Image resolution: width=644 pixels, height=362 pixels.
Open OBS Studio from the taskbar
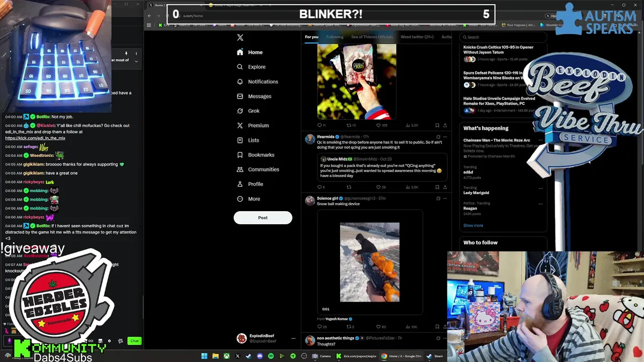pos(304,356)
